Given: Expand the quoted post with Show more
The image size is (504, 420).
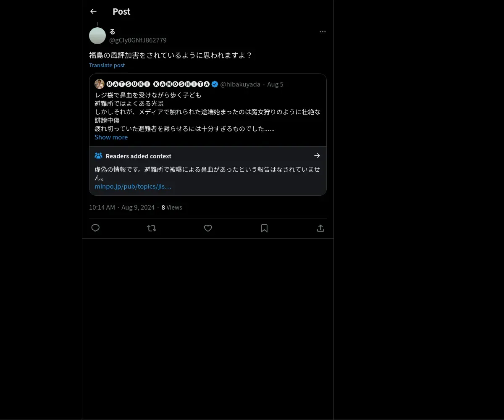Looking at the screenshot, I should coord(111,137).
